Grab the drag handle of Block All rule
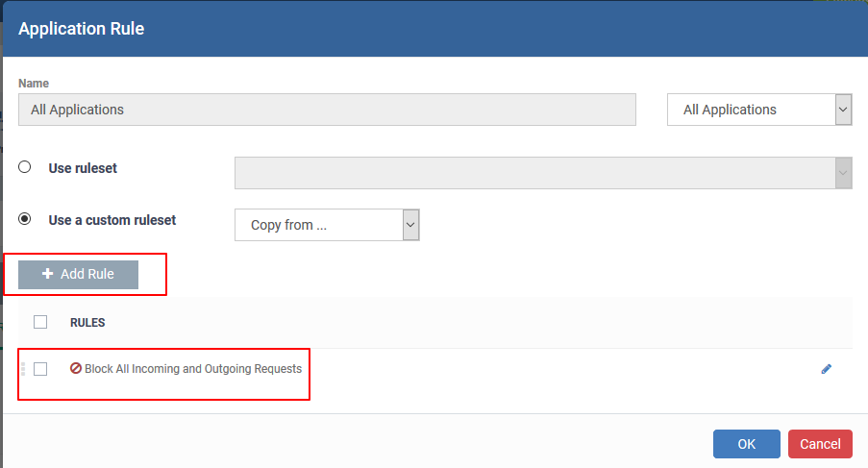868x468 pixels. click(23, 369)
